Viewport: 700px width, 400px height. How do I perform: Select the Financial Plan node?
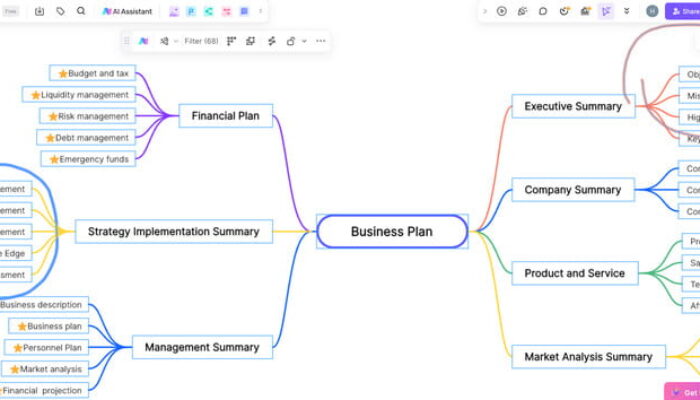(x=225, y=116)
